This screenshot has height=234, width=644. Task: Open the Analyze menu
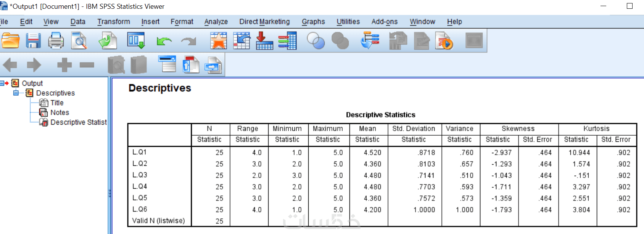(216, 22)
